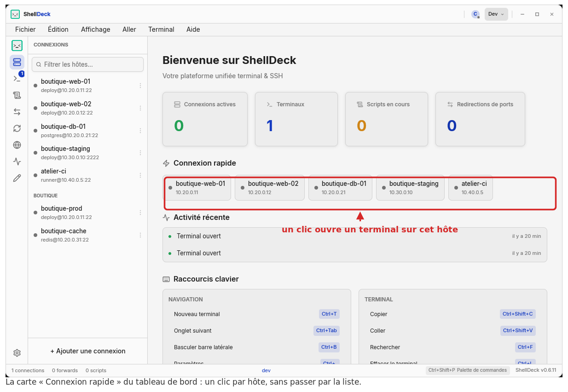Quick-connect to boutique-db-01 card
568x392 pixels.
[340, 188]
